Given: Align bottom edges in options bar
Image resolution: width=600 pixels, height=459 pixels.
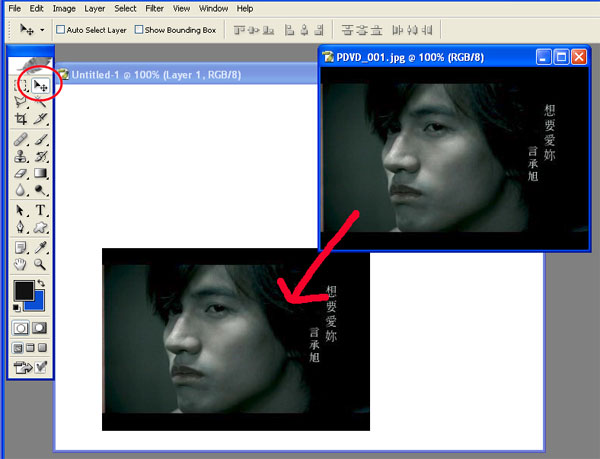Looking at the screenshot, I should pyautogui.click(x=268, y=30).
